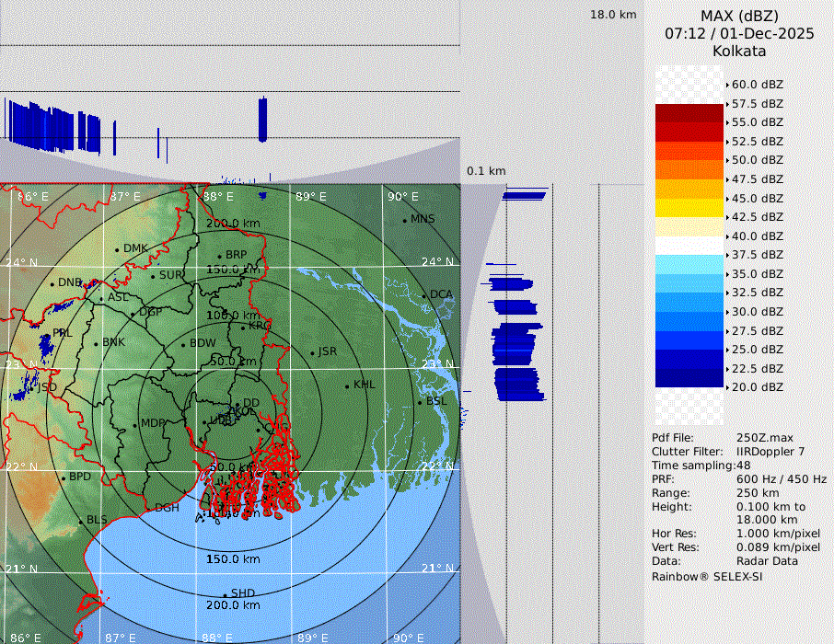834x644 pixels.
Task: Click the 60.0 dBZ legend label
Action: click(757, 85)
